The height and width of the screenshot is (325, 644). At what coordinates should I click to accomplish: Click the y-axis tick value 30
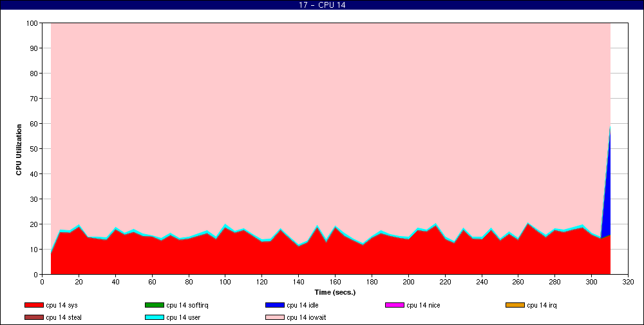(35, 199)
